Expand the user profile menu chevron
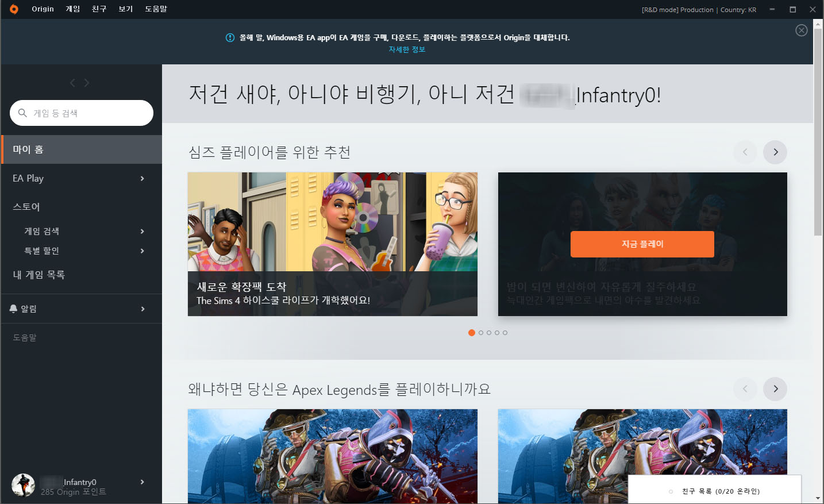 pyautogui.click(x=143, y=482)
